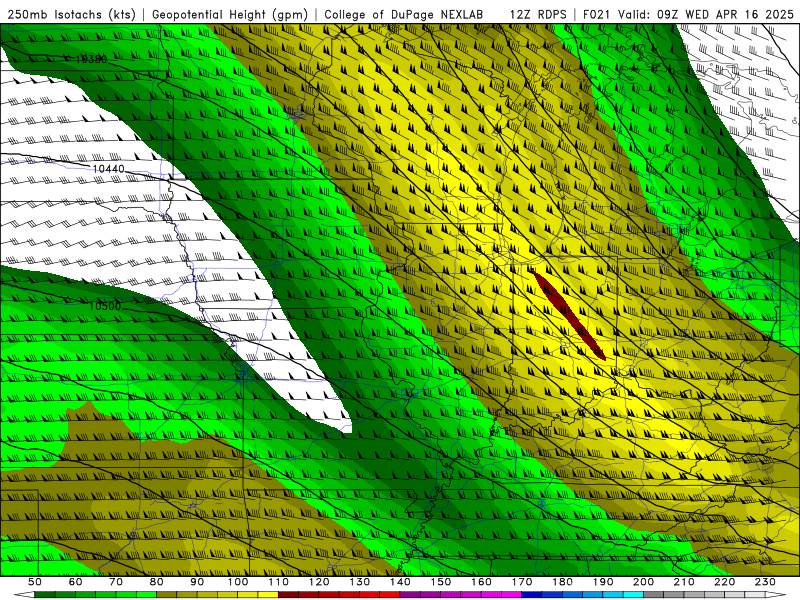Click the '80' color scale label
The width and height of the screenshot is (800, 600).
pos(157,582)
